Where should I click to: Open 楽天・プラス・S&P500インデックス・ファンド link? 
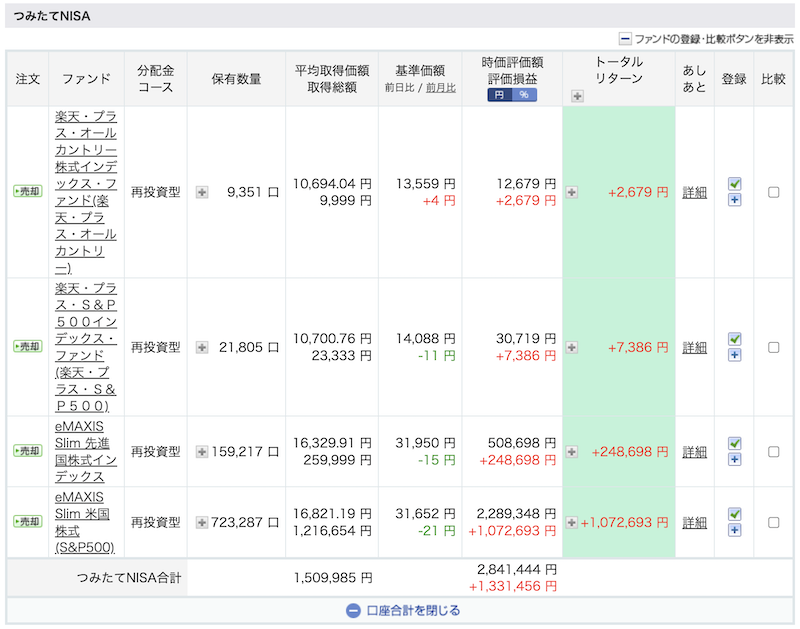pos(86,347)
